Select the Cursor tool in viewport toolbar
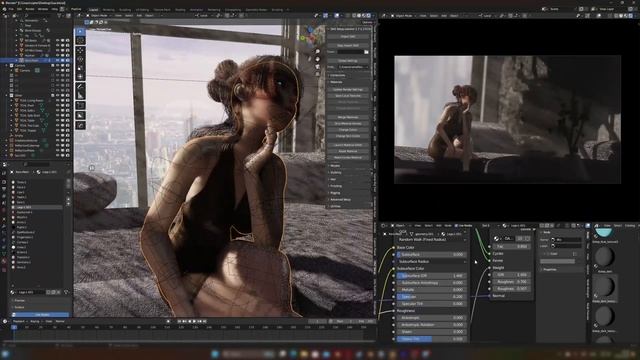 (x=80, y=40)
